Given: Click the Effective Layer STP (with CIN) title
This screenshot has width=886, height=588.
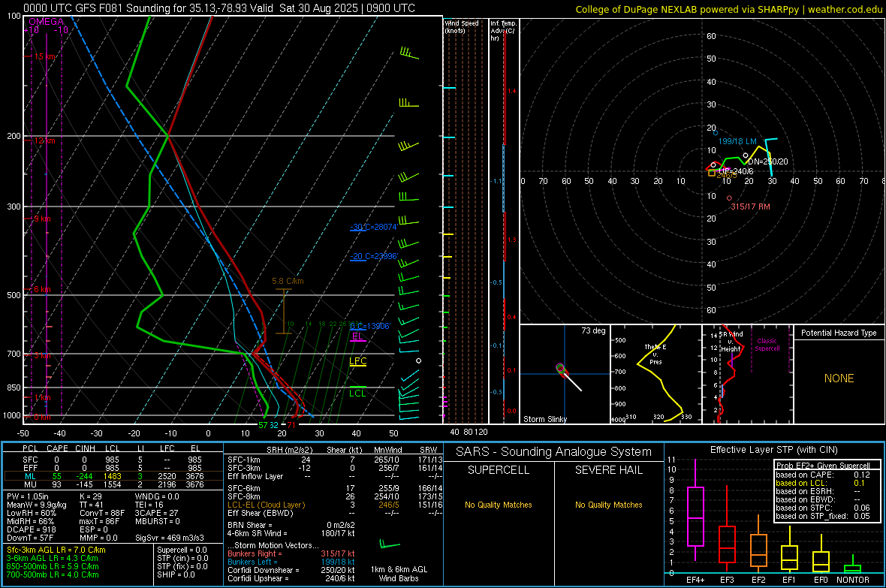Looking at the screenshot, I should tap(774, 450).
